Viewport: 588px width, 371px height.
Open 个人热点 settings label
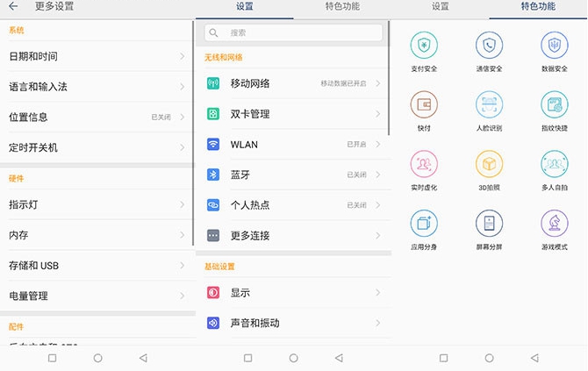coord(250,205)
